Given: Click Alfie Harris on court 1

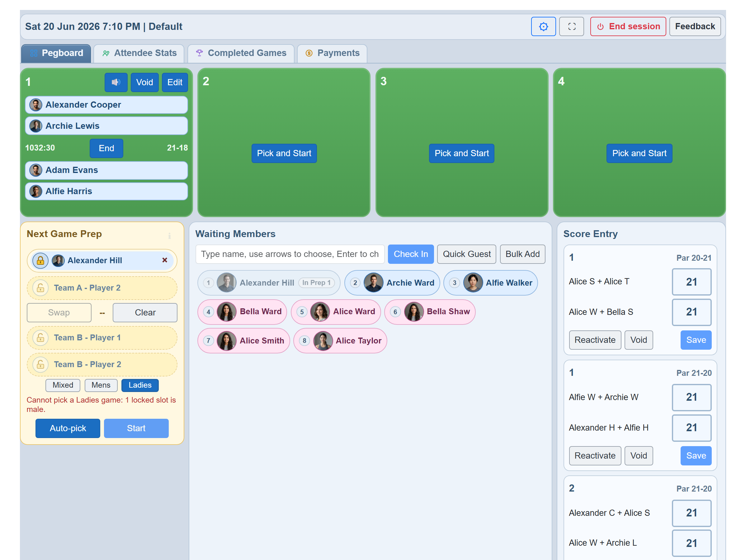Looking at the screenshot, I should coord(106,191).
